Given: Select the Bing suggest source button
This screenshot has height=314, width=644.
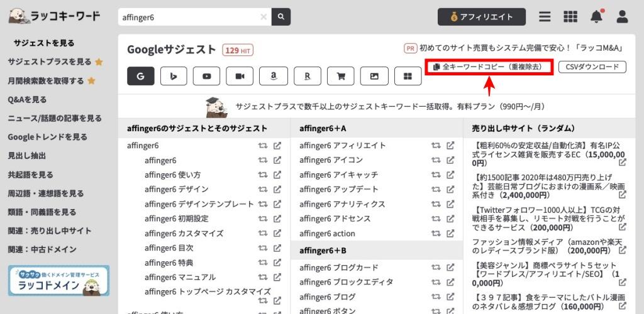Looking at the screenshot, I should pos(174,76).
